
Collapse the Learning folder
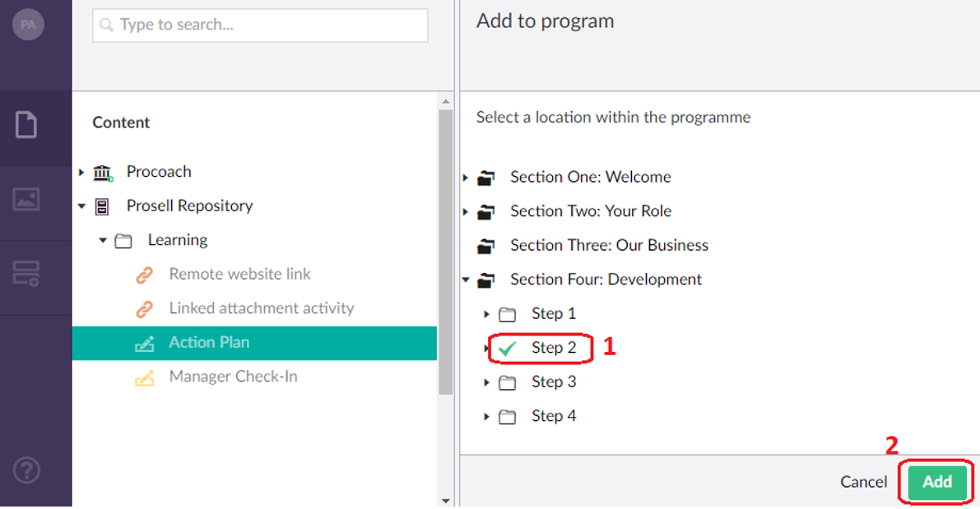102,239
